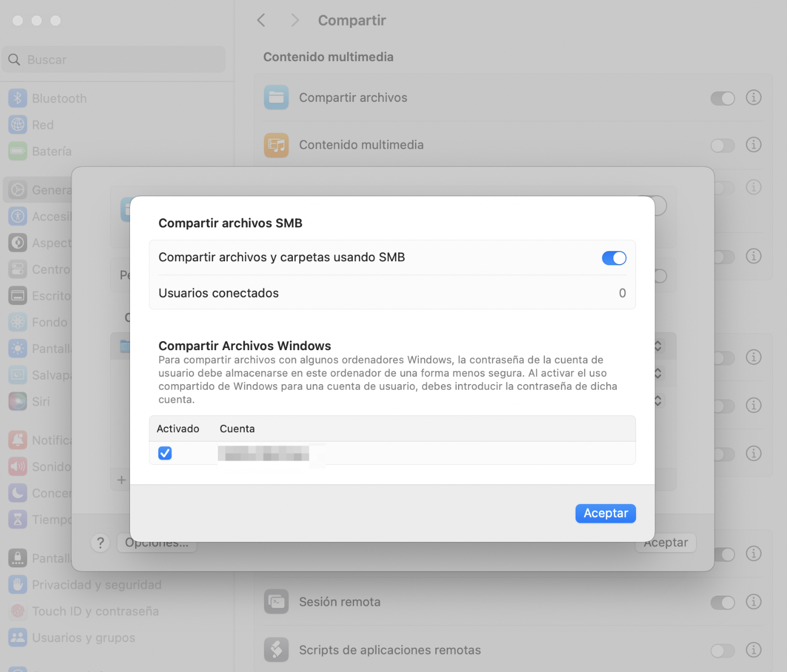Viewport: 787px width, 672px height.
Task: Open Usuarios y grupos settings
Action: point(84,638)
